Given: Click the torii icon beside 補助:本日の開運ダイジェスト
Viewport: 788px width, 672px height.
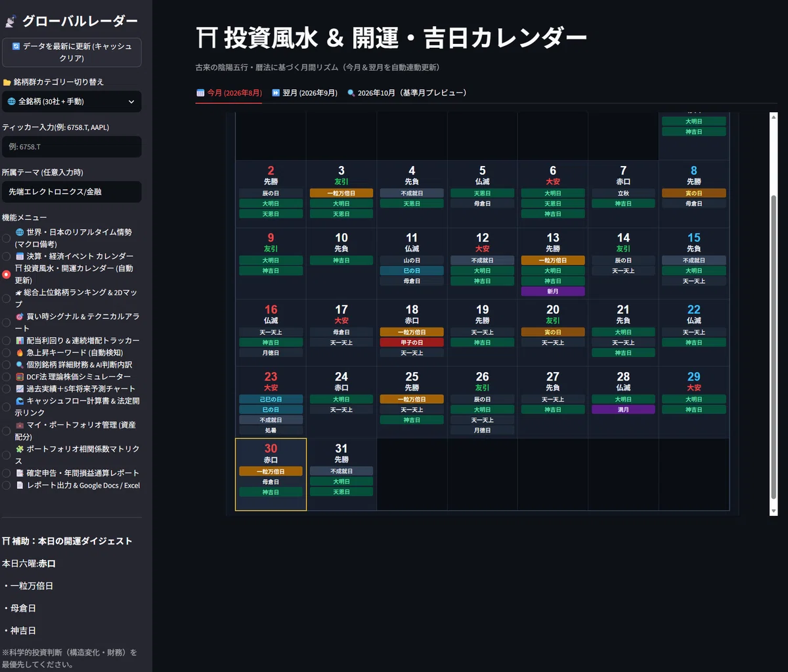Looking at the screenshot, I should pyautogui.click(x=6, y=541).
